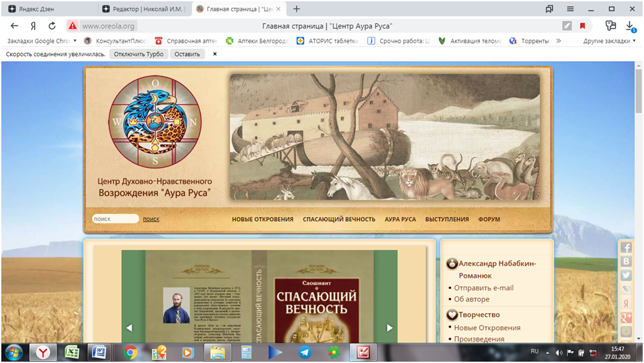Image resolution: width=644 pixels, height=363 pixels.
Task: Click the site поиск search field
Action: point(115,219)
